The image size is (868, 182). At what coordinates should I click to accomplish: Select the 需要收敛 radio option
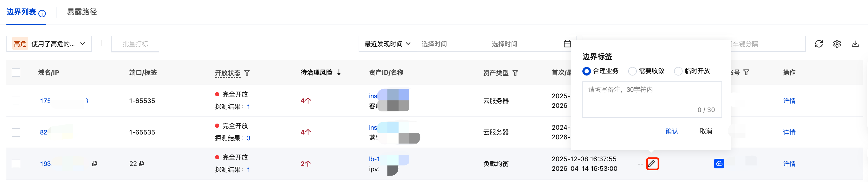pos(632,71)
